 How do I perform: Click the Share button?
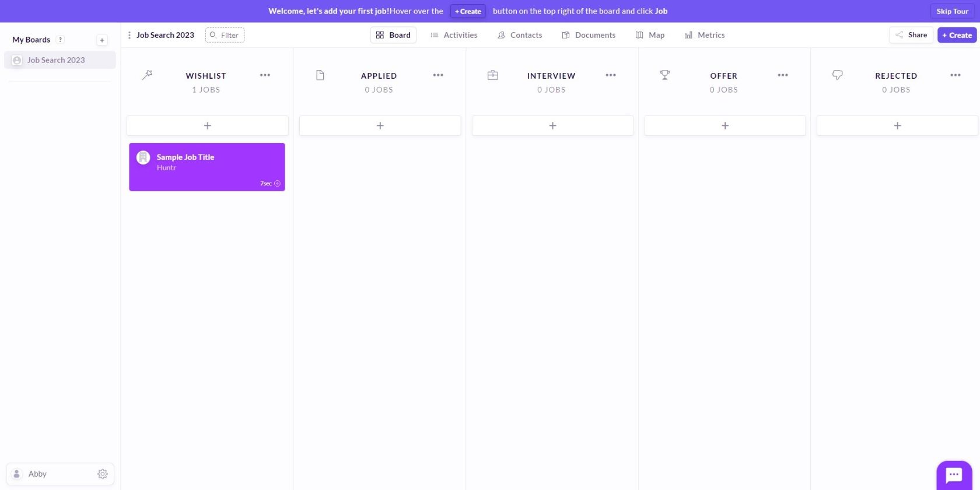click(x=911, y=35)
